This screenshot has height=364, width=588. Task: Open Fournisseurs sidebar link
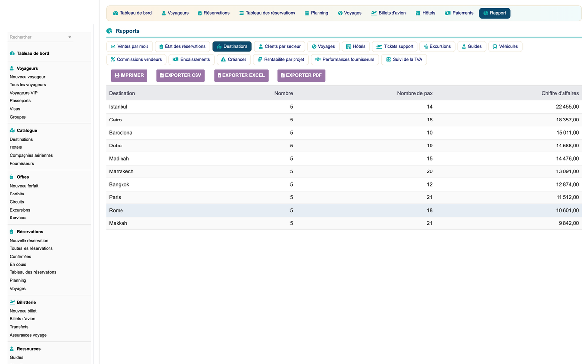coord(22,163)
